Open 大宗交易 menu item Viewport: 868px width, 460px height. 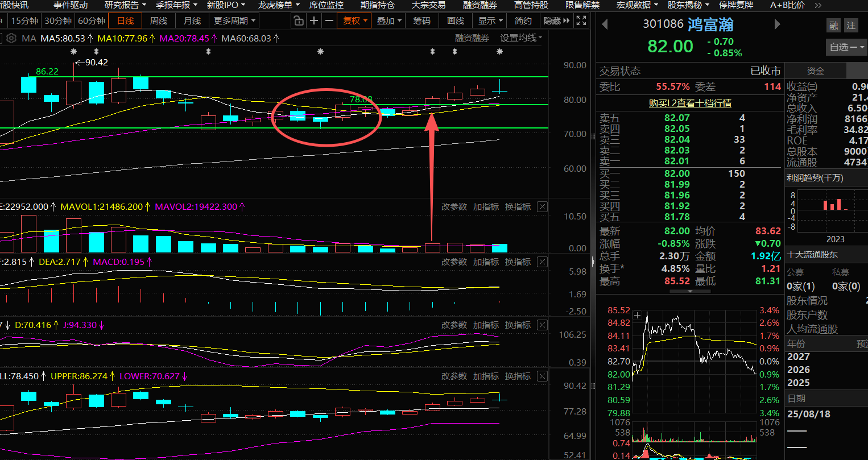[x=429, y=5]
